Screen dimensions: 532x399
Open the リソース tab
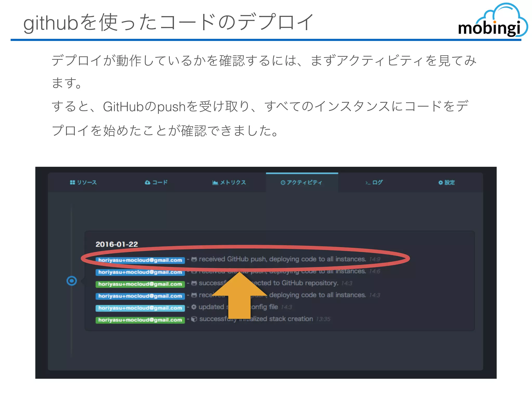pyautogui.click(x=83, y=182)
